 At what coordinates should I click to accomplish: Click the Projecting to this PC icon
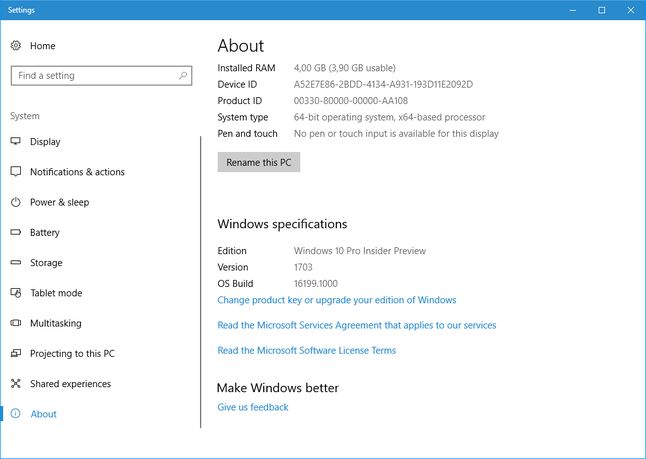[16, 353]
